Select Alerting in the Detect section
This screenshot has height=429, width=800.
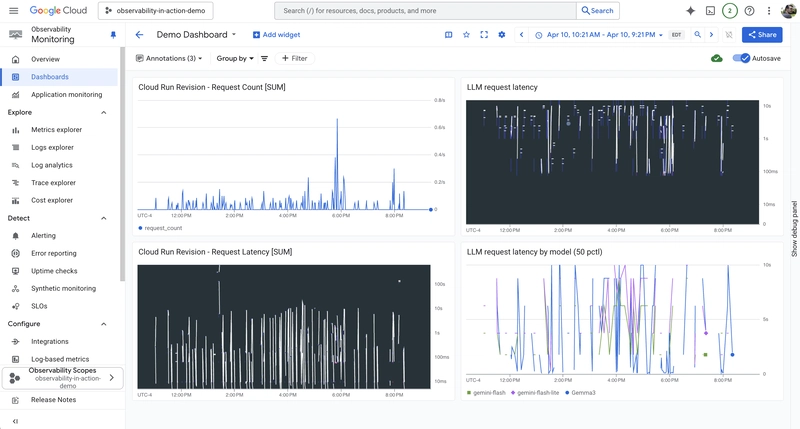[x=43, y=235]
